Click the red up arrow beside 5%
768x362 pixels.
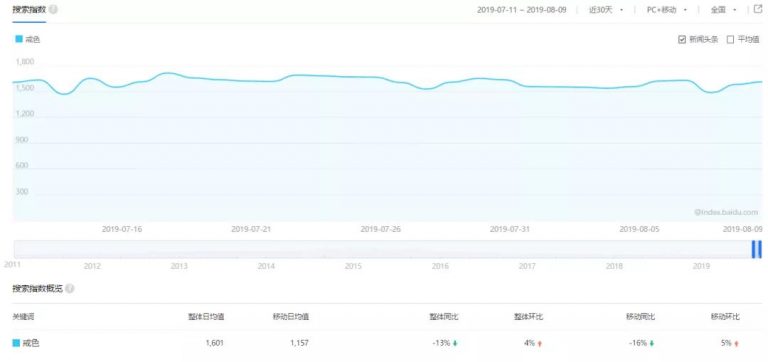[737, 344]
